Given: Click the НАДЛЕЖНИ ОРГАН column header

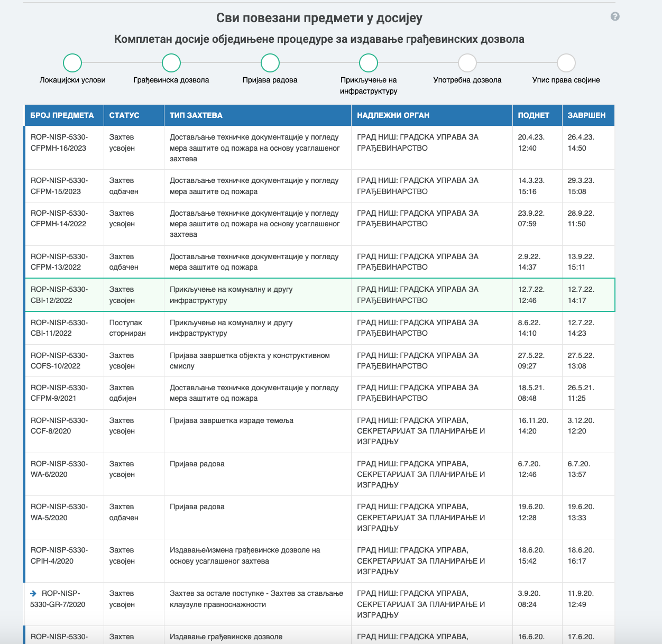Looking at the screenshot, I should [x=393, y=115].
